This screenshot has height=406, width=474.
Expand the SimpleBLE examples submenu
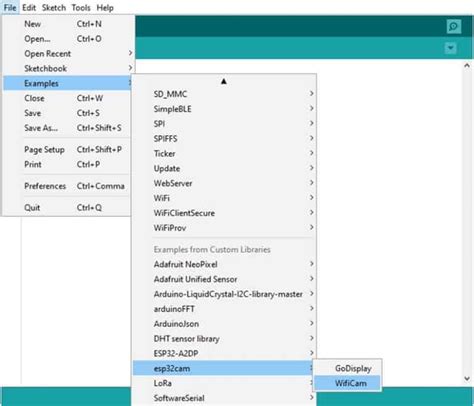pos(224,109)
